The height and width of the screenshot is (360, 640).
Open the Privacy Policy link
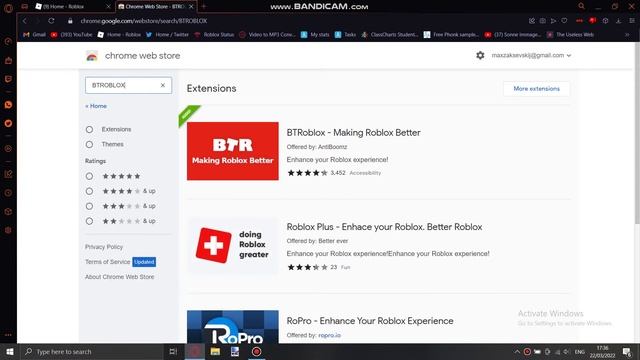click(104, 247)
